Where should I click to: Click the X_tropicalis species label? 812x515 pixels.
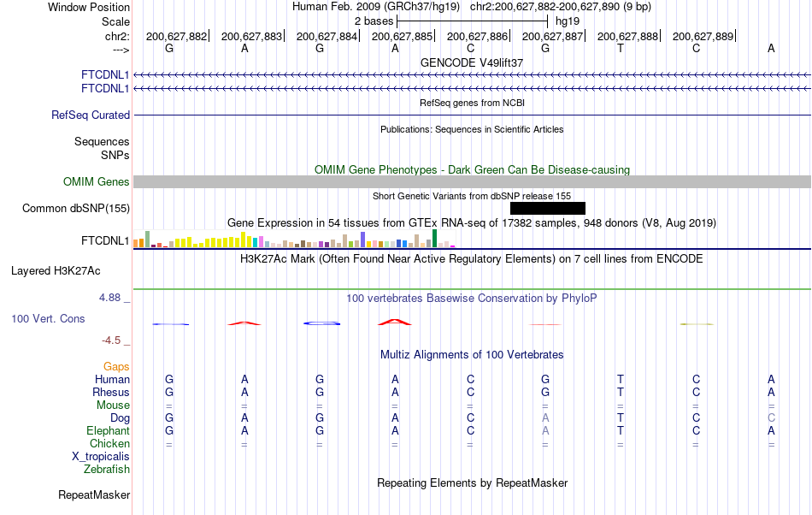click(x=101, y=457)
